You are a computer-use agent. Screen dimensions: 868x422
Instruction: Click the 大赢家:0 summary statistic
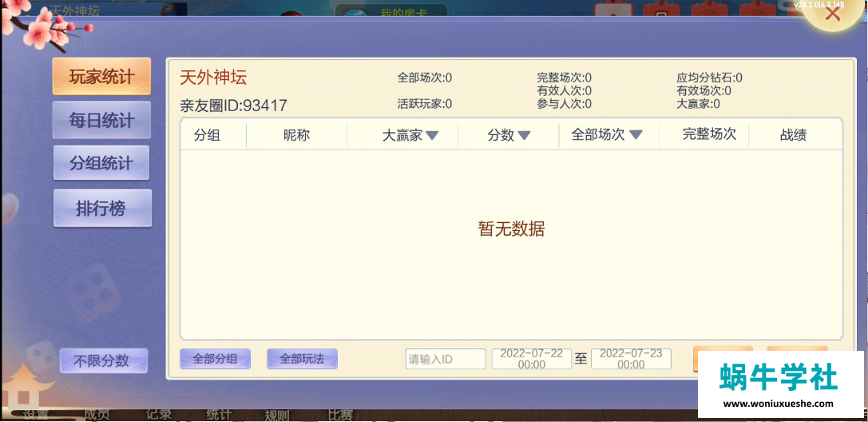698,104
